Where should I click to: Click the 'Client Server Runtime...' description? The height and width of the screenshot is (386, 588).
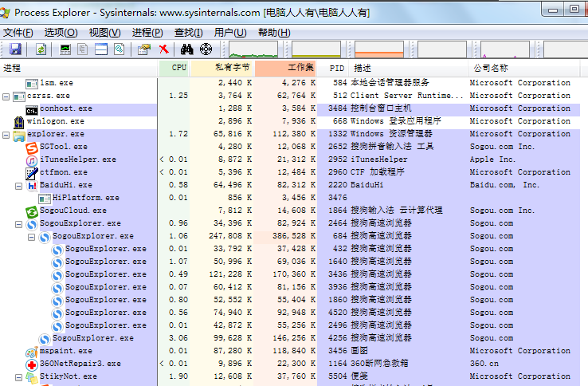point(407,96)
